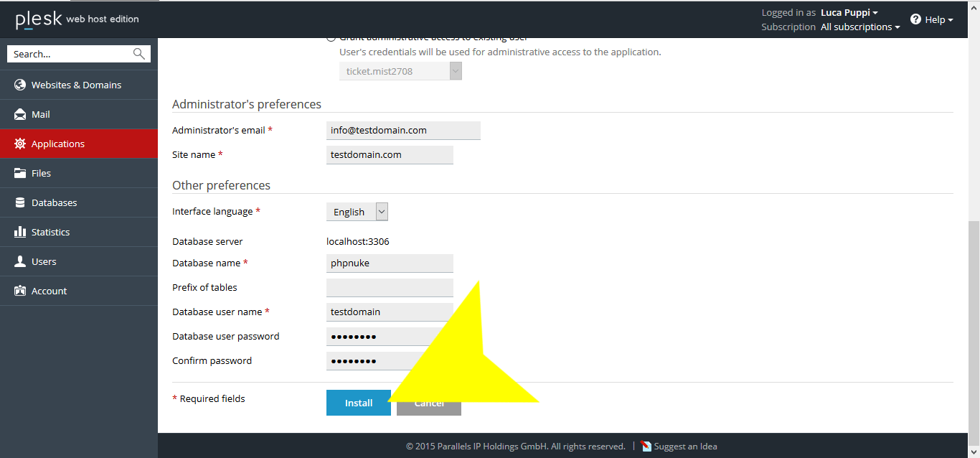Open the Statistics section
980x458 pixels.
pyautogui.click(x=79, y=232)
